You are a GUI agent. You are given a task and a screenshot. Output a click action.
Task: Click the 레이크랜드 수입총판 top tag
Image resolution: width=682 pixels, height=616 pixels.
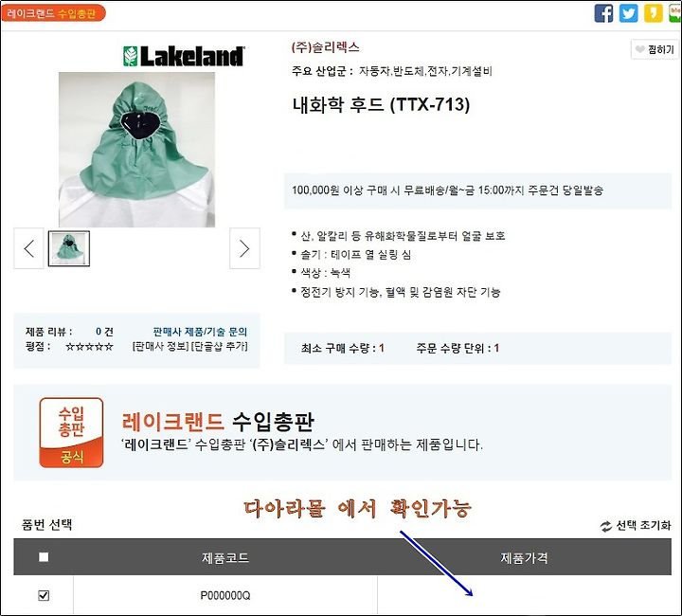tap(53, 13)
